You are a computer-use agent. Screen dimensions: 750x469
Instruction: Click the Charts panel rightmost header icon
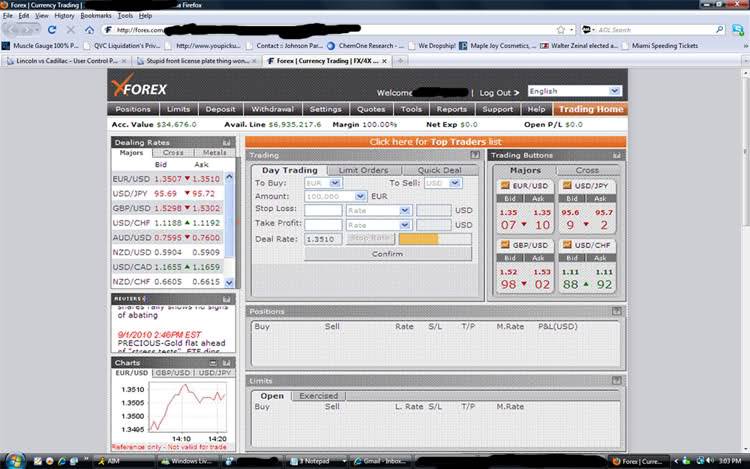[x=228, y=363]
